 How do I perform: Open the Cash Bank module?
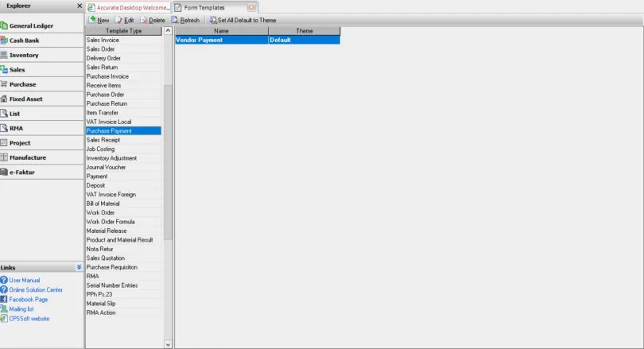click(x=4, y=41)
